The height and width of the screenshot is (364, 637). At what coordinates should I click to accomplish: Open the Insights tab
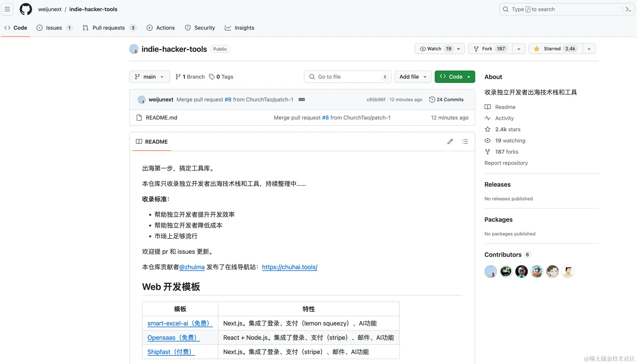click(240, 28)
